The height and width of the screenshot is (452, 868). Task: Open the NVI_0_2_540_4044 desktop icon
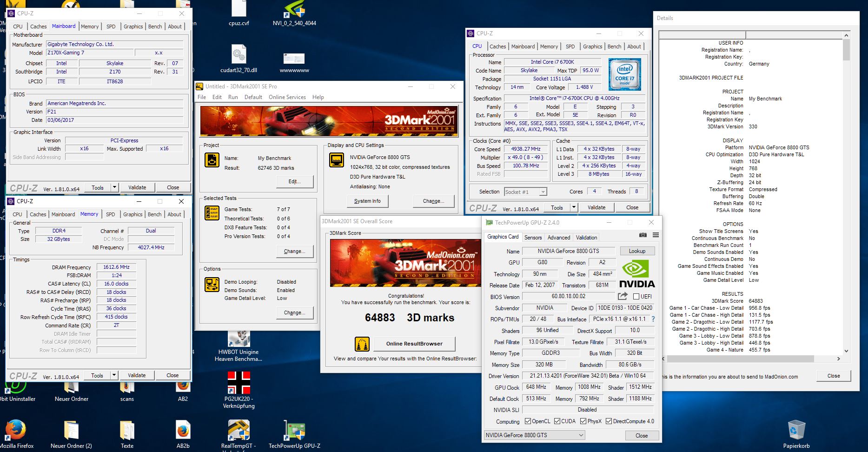294,13
